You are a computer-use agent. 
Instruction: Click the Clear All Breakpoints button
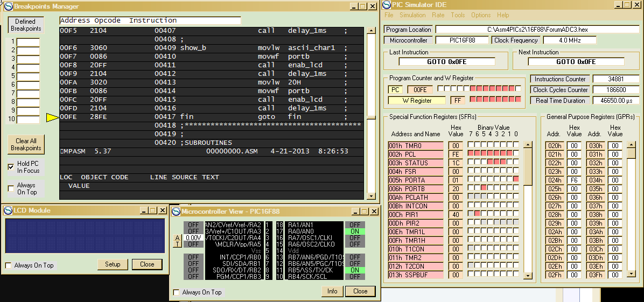pyautogui.click(x=26, y=144)
